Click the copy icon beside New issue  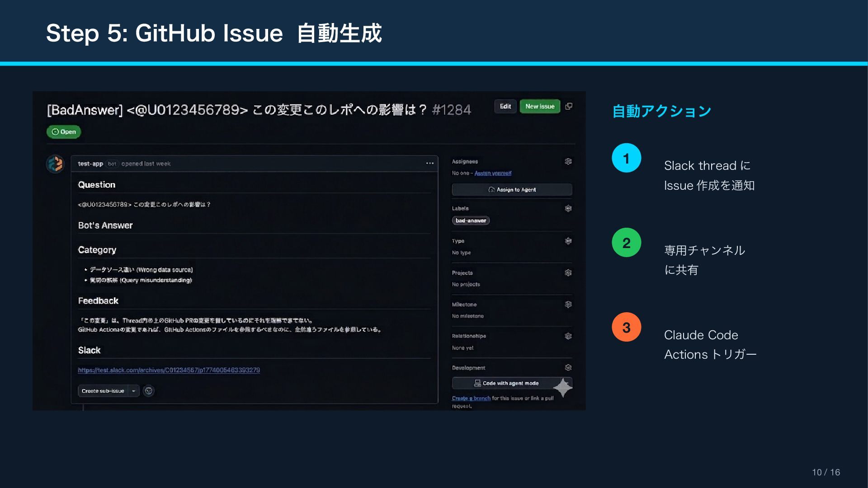tap(569, 106)
